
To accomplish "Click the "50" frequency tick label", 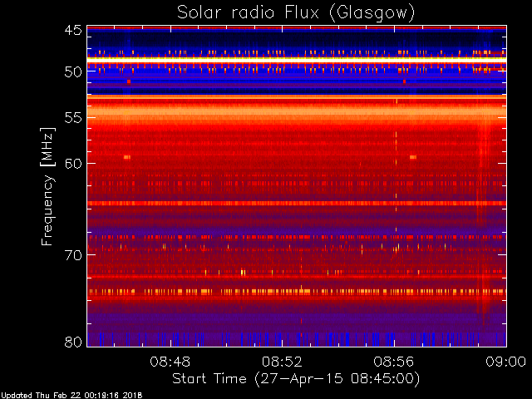I will tap(73, 71).
